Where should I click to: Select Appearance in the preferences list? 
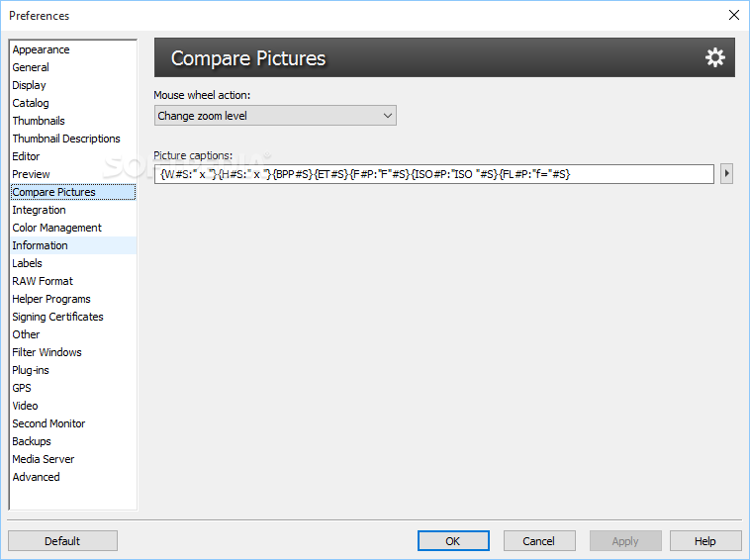[x=42, y=49]
